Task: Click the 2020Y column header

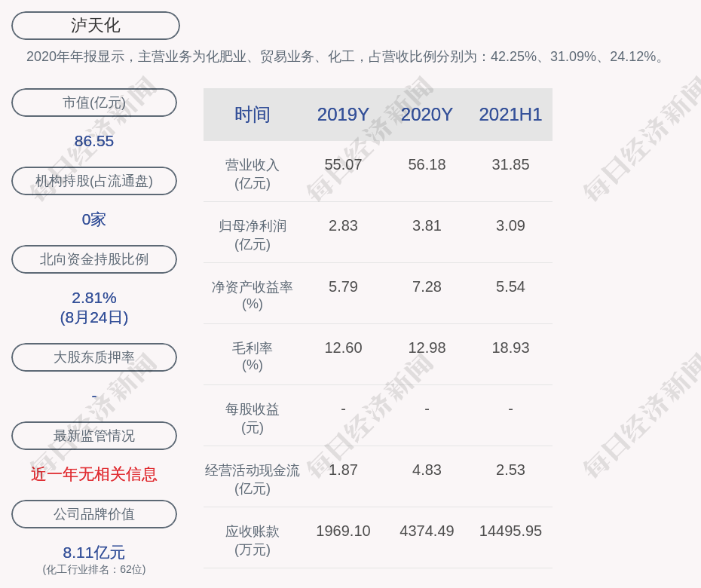Action: coord(427,115)
